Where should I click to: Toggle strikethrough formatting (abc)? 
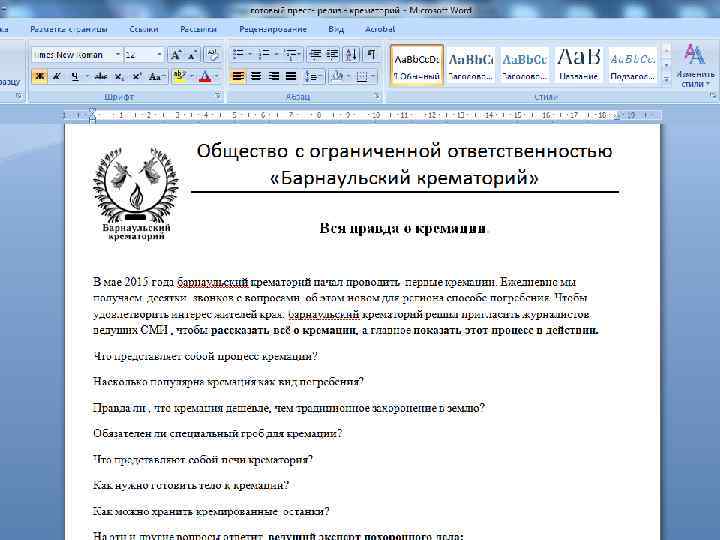(101, 76)
